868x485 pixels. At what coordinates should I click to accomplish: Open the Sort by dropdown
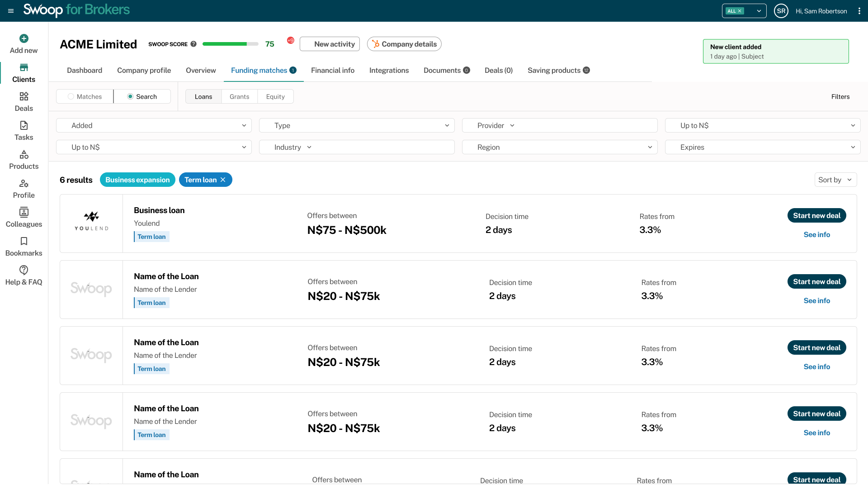tap(835, 180)
